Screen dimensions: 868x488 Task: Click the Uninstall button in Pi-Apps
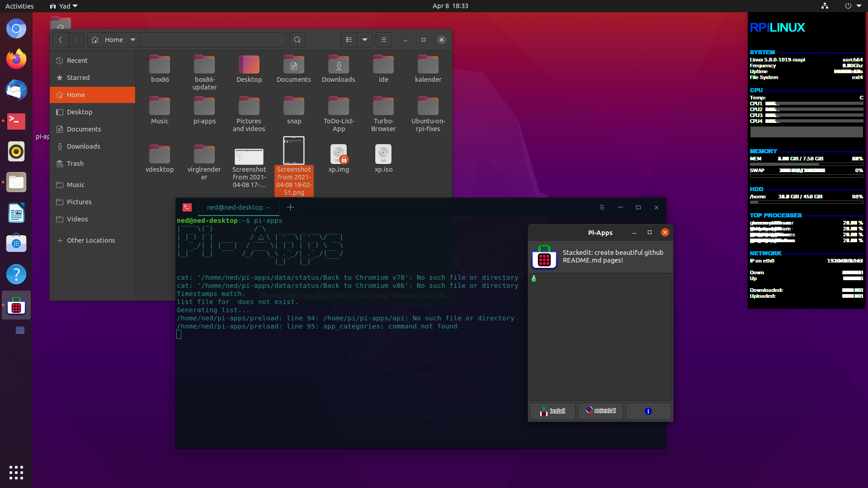point(600,411)
